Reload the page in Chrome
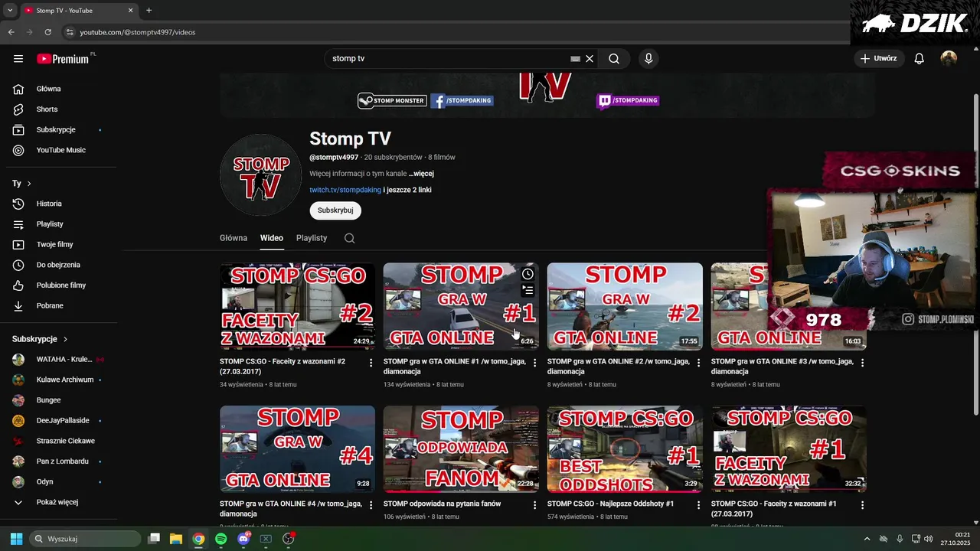This screenshot has width=980, height=551. [48, 32]
